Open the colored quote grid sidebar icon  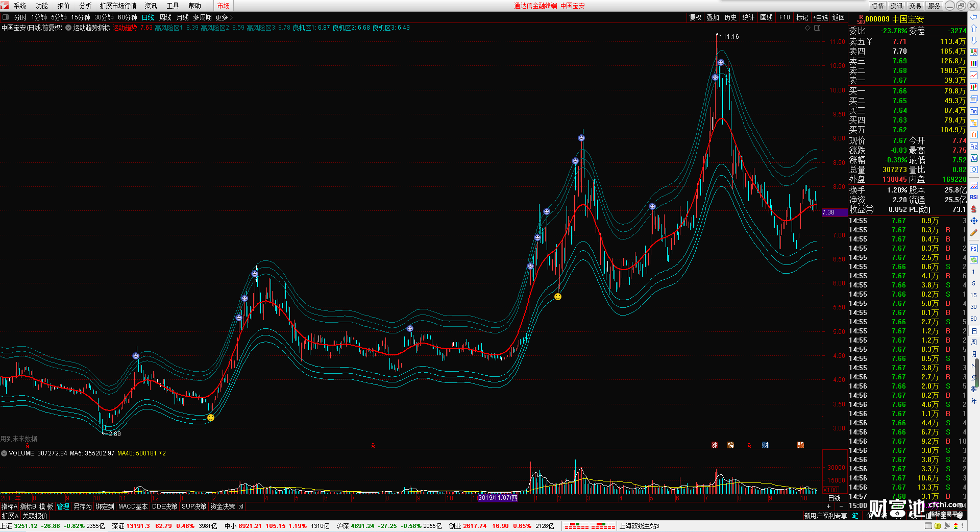(x=974, y=64)
